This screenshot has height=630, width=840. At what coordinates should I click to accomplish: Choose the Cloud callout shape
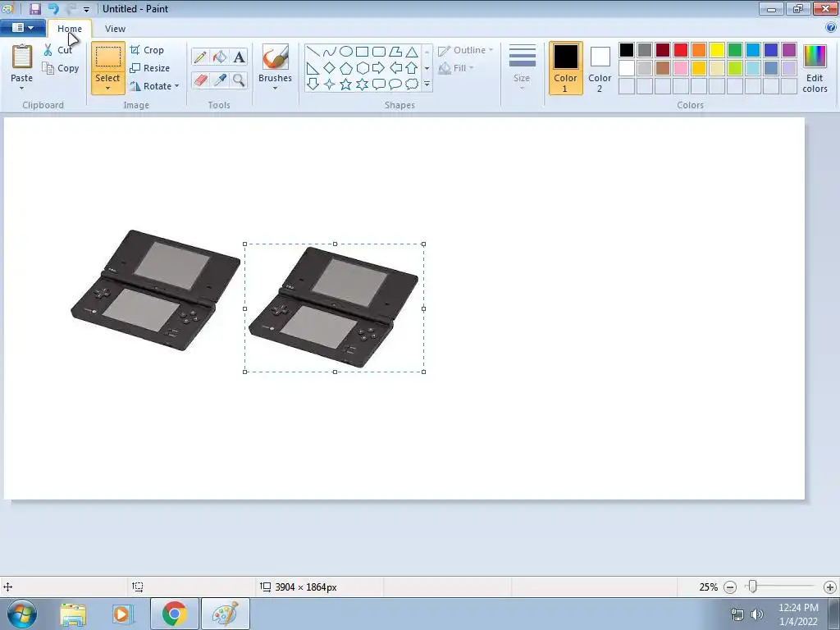point(412,84)
